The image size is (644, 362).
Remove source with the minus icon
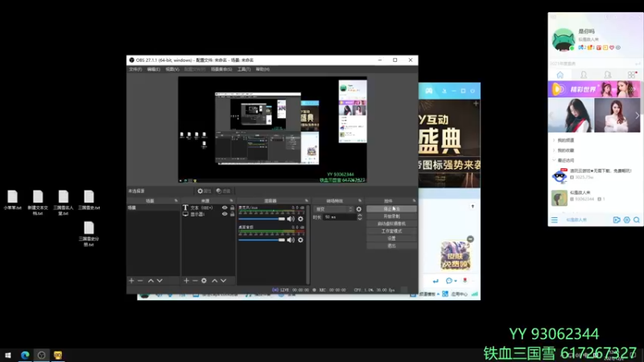(195, 281)
